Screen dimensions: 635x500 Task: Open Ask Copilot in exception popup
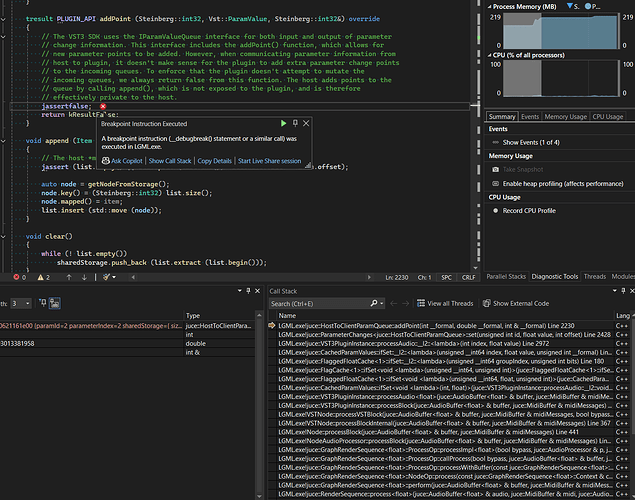(x=122, y=161)
